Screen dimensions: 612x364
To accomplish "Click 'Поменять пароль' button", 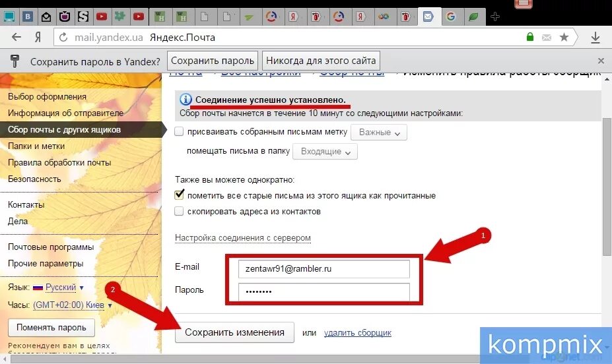I will 51,327.
